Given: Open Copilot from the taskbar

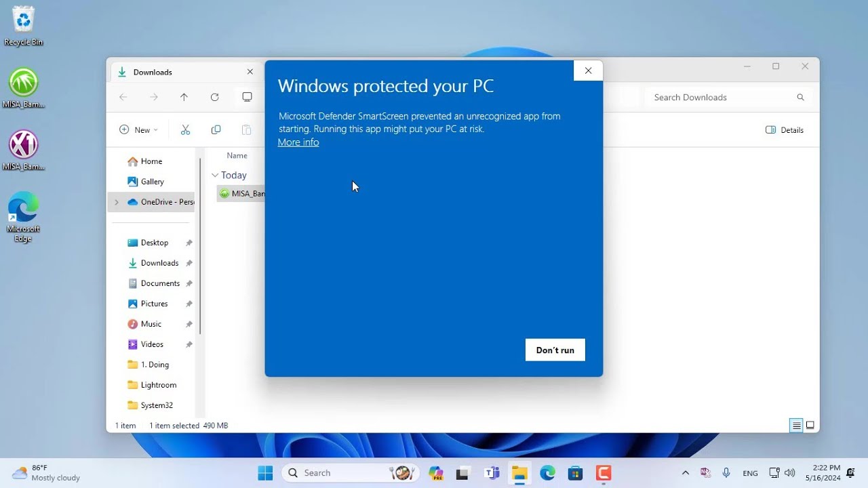Looking at the screenshot, I should [x=436, y=472].
